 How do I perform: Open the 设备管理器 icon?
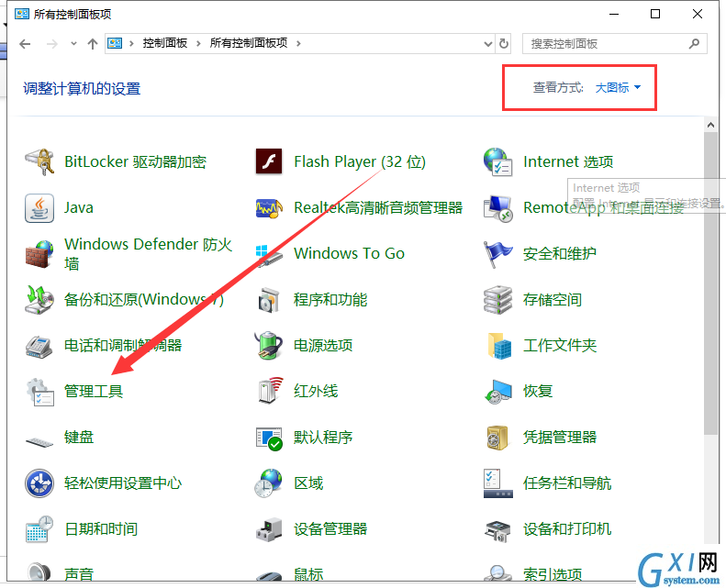pos(269,529)
